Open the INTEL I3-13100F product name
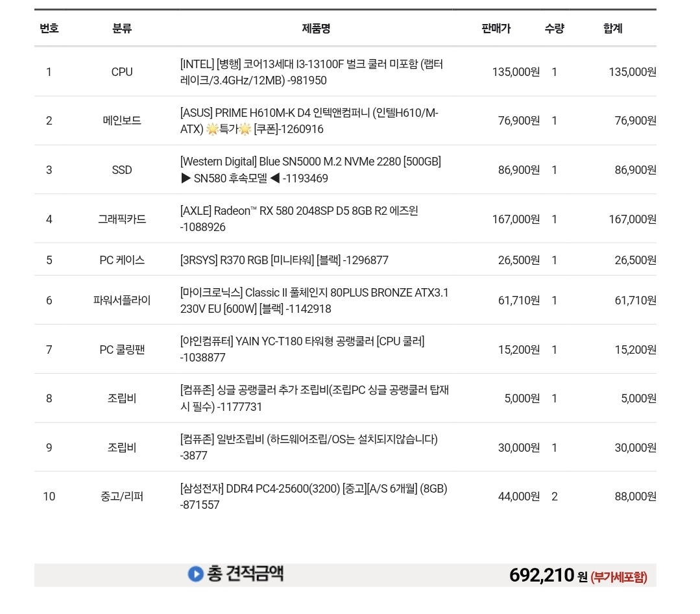Screen dimensions: 700x614 tap(311, 72)
